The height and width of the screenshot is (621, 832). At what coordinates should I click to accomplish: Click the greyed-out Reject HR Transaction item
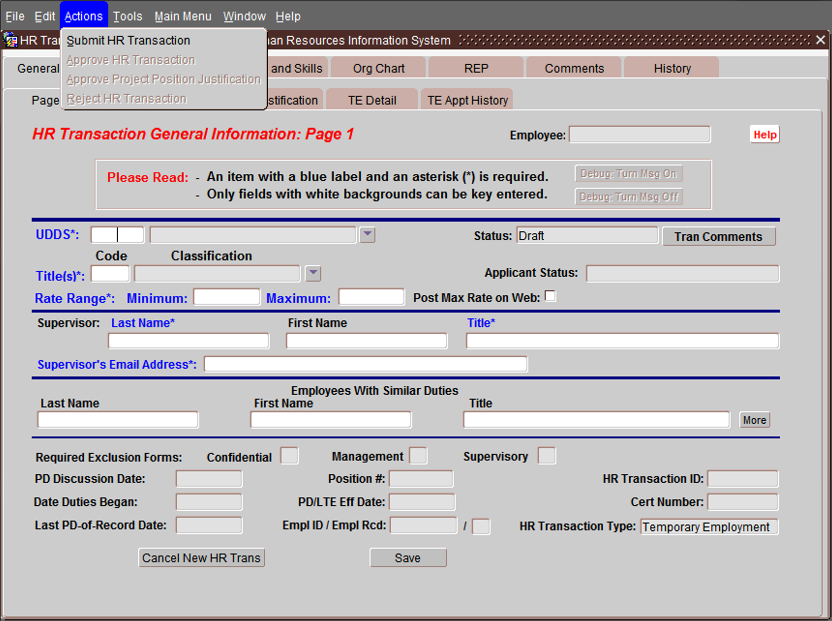[164, 99]
